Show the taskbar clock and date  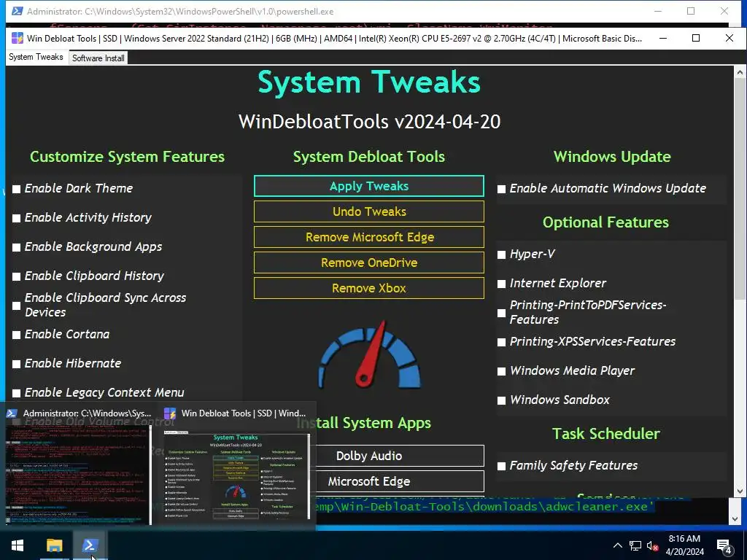(684, 545)
